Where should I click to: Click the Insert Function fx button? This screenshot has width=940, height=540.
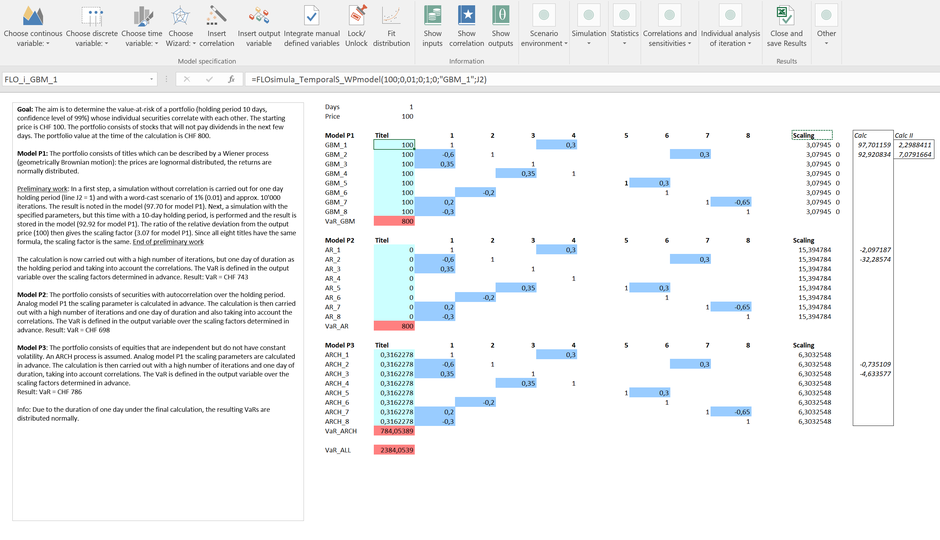tap(231, 79)
